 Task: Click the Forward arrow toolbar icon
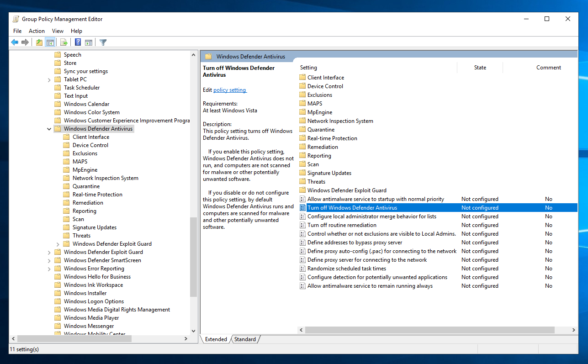25,42
